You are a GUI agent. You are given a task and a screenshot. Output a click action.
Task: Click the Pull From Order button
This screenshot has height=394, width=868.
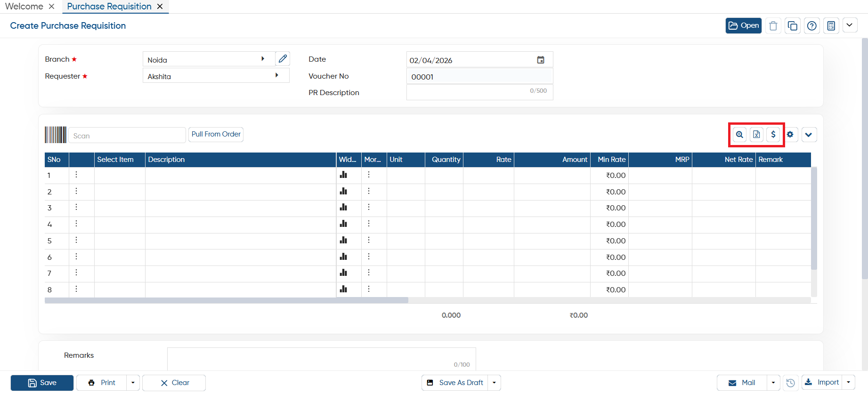[x=216, y=134]
